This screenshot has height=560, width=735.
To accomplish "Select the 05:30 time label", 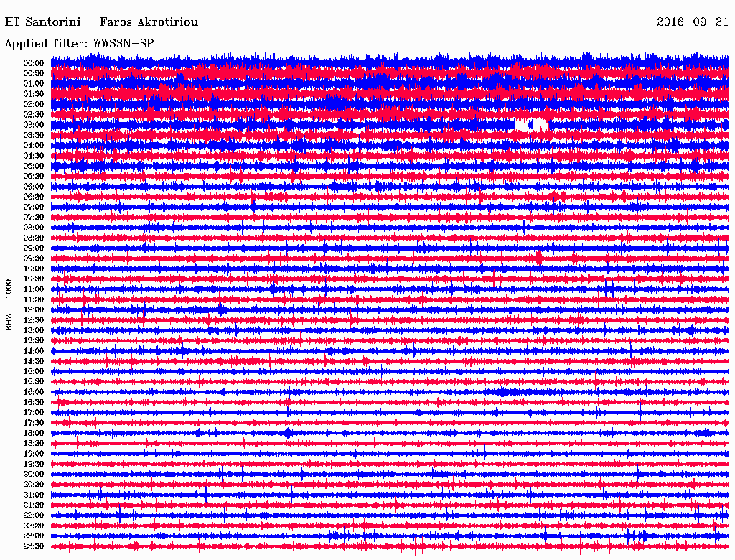I will pos(33,176).
